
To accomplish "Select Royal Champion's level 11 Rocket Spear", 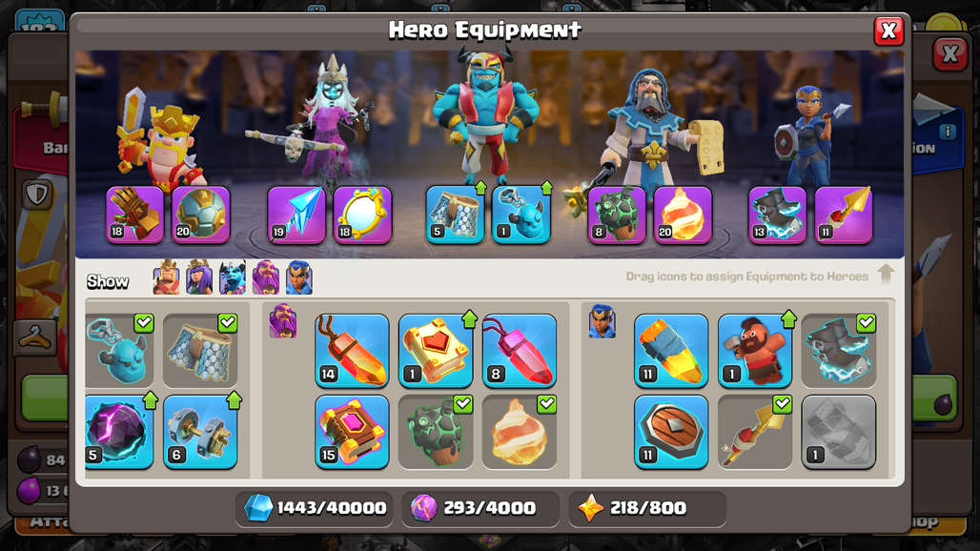I will [x=845, y=214].
